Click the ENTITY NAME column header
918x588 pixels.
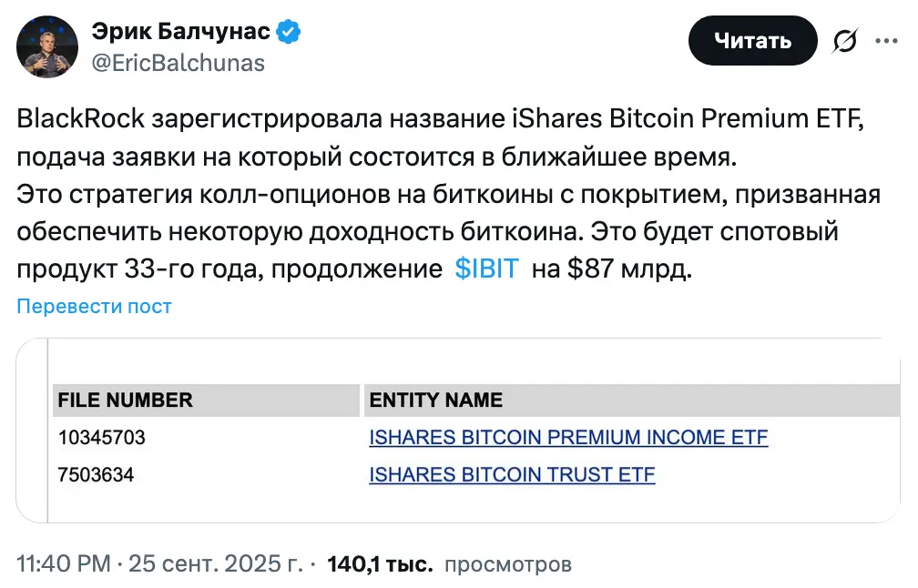435,400
